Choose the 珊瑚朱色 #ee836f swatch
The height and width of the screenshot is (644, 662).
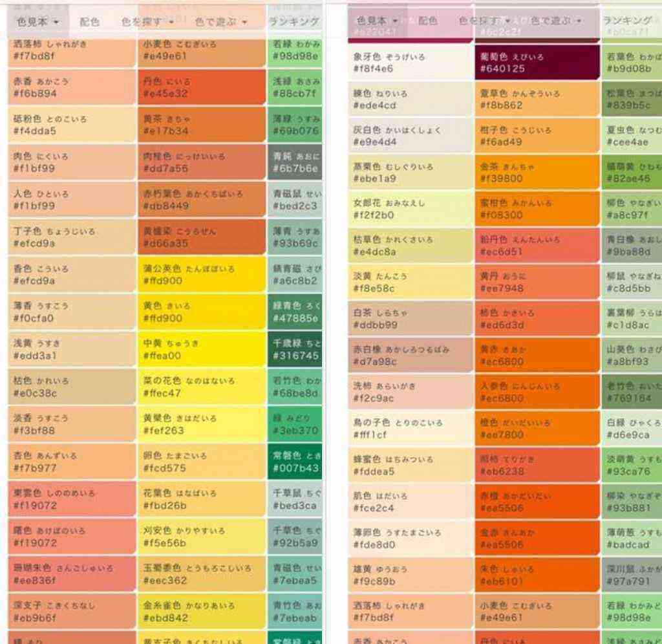71,574
